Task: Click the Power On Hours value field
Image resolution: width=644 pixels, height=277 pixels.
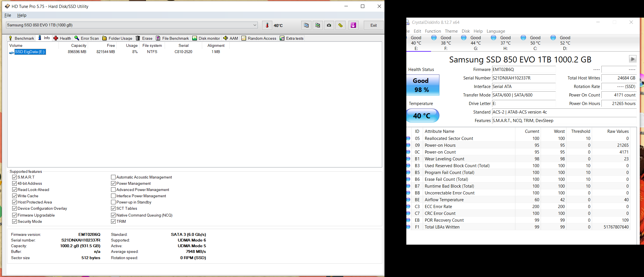Action: pos(619,104)
